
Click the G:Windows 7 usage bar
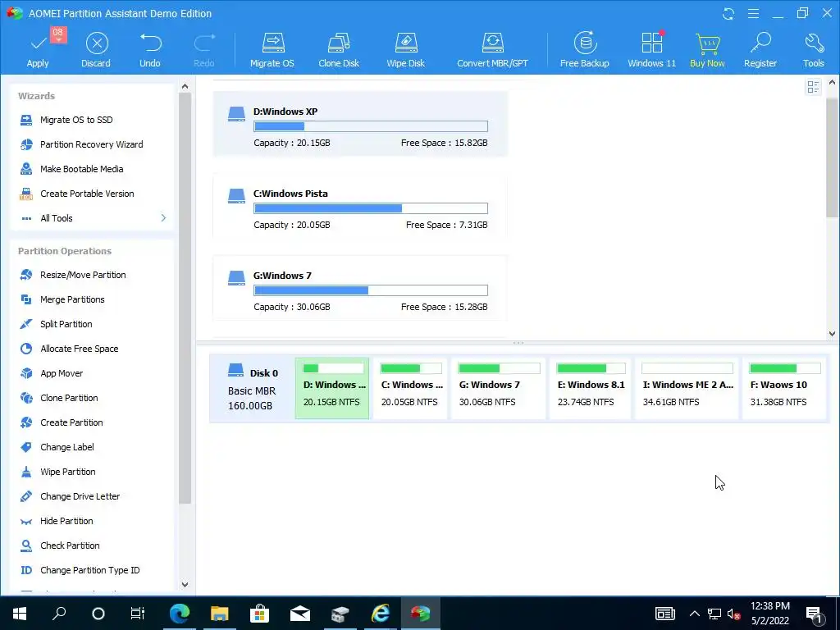371,290
